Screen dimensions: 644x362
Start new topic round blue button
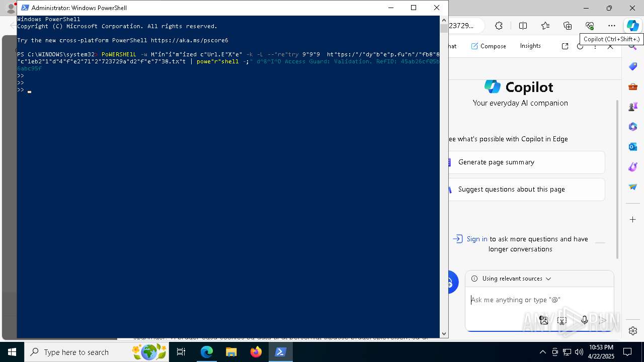coord(451,283)
